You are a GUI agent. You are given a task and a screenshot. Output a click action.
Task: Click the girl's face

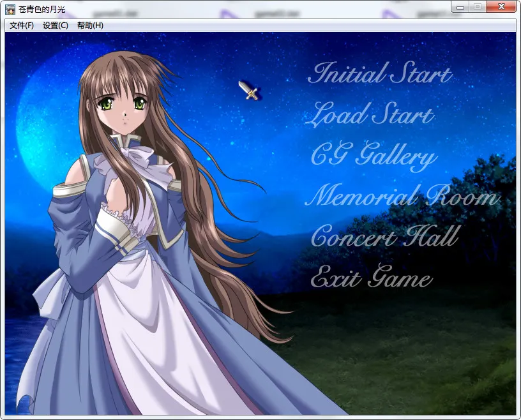point(124,109)
